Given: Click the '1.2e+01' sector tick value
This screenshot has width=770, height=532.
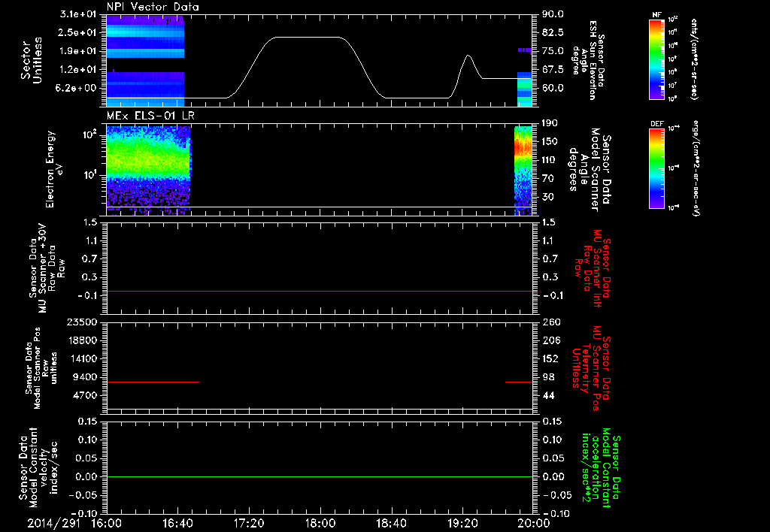Looking at the screenshot, I should tap(78, 70).
